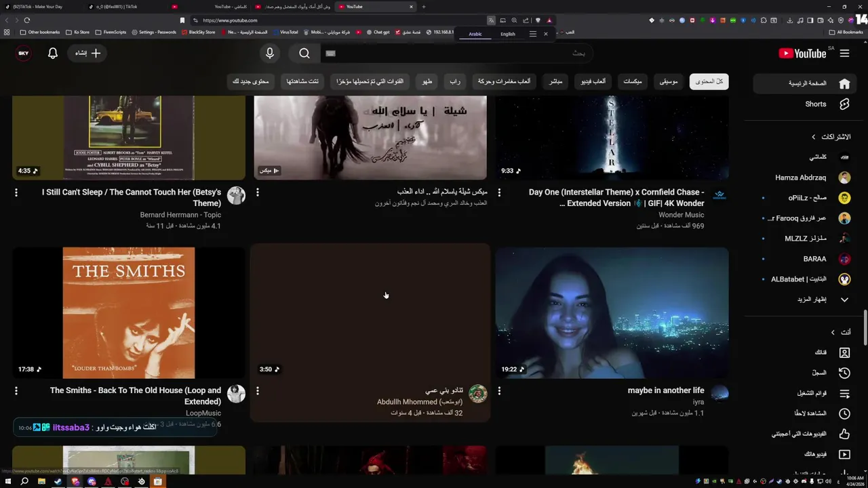The height and width of the screenshot is (488, 868).
Task: Select the Live (مباشر) filter chip
Action: (x=555, y=81)
